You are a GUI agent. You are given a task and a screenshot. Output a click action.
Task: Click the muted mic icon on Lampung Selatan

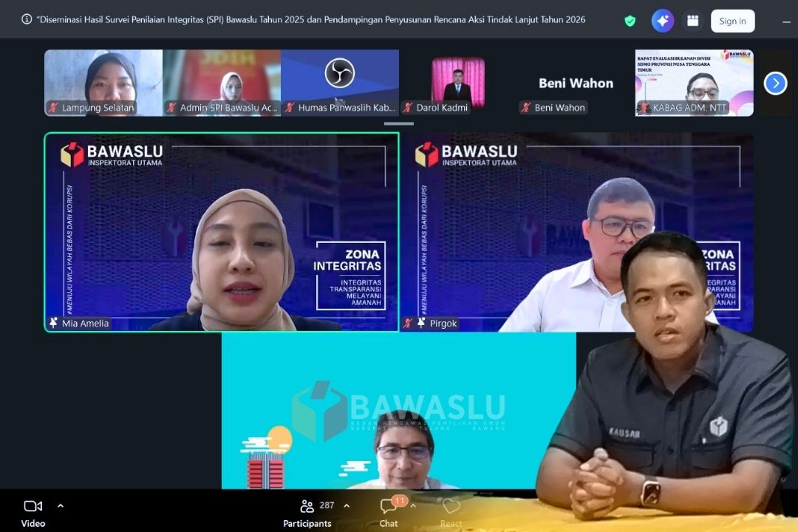click(x=53, y=107)
